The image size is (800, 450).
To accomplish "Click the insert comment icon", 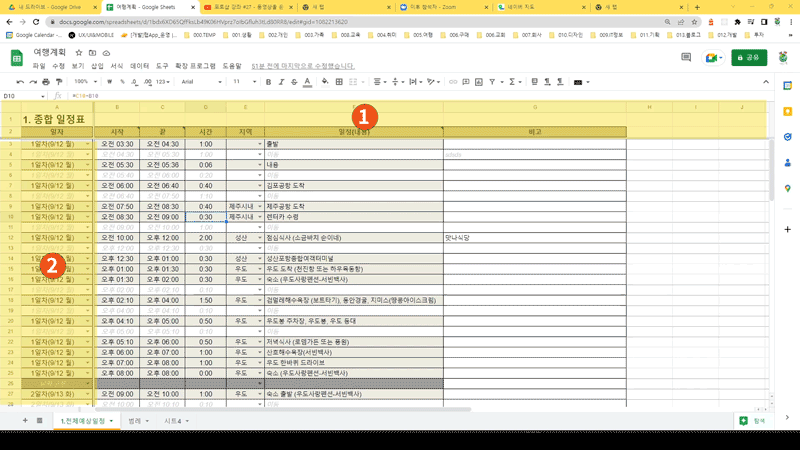I will 466,82.
